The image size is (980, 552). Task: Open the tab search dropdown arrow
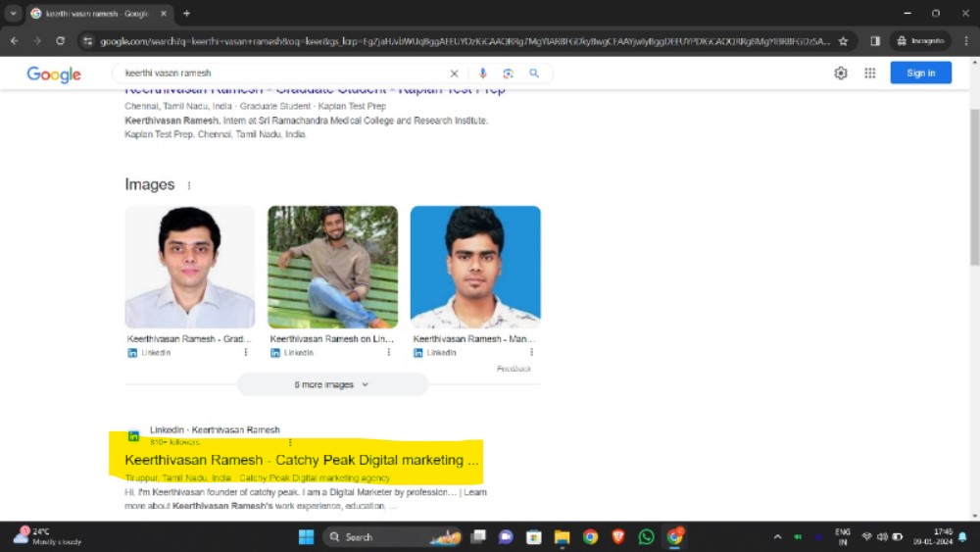click(13, 13)
